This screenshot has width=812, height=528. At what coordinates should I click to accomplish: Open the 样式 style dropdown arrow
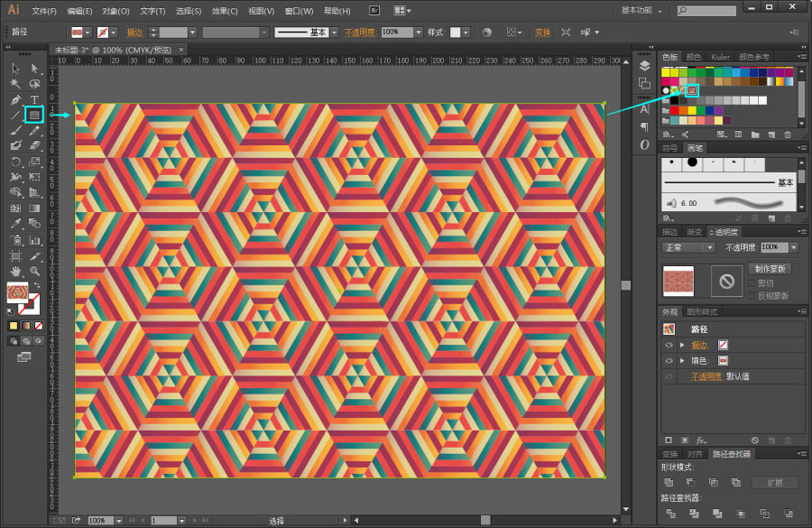tap(466, 32)
